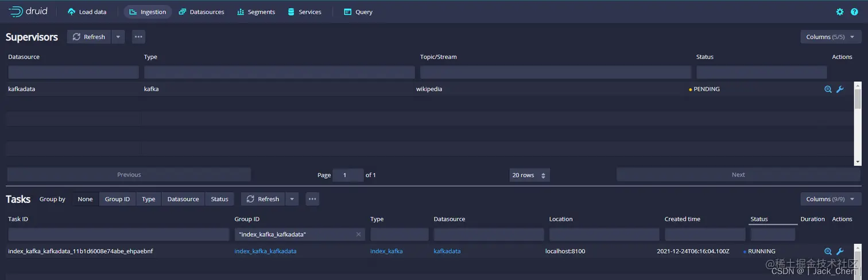Viewport: 868px width, 280px height.
Task: Focus the Supervisors Status filter field
Action: click(x=762, y=72)
